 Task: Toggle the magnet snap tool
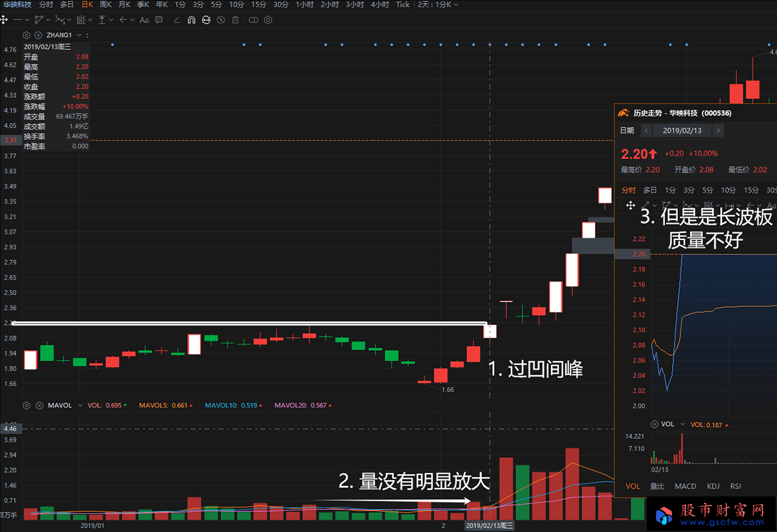(x=192, y=20)
